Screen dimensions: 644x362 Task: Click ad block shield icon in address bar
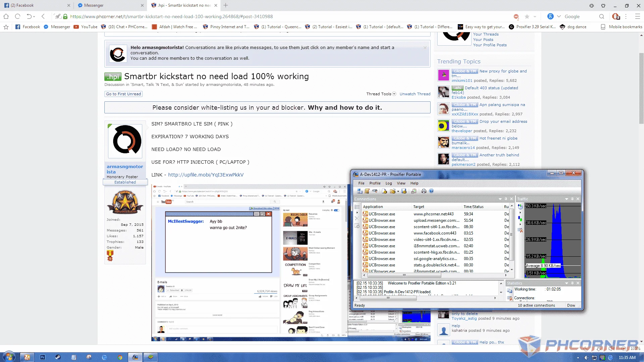point(516,16)
